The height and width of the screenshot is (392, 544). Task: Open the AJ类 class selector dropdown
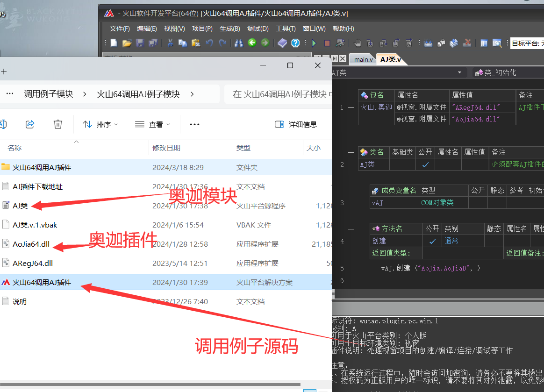pyautogui.click(x=459, y=72)
